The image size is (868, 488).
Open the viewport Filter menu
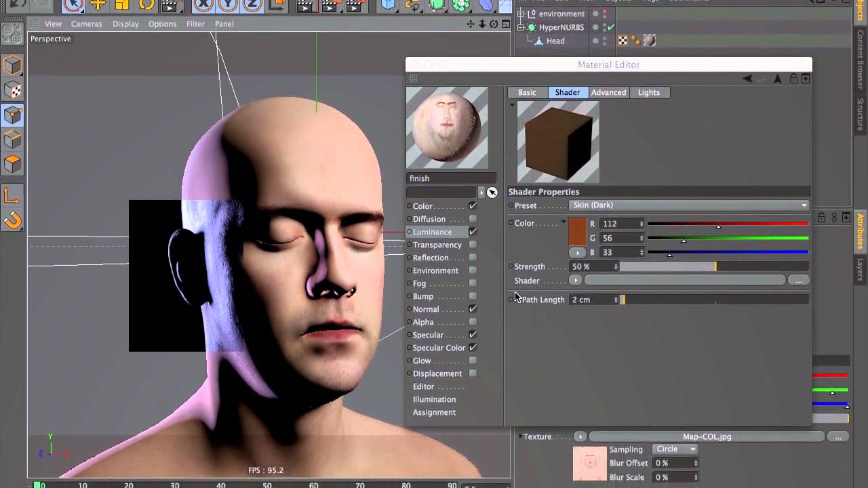point(195,24)
